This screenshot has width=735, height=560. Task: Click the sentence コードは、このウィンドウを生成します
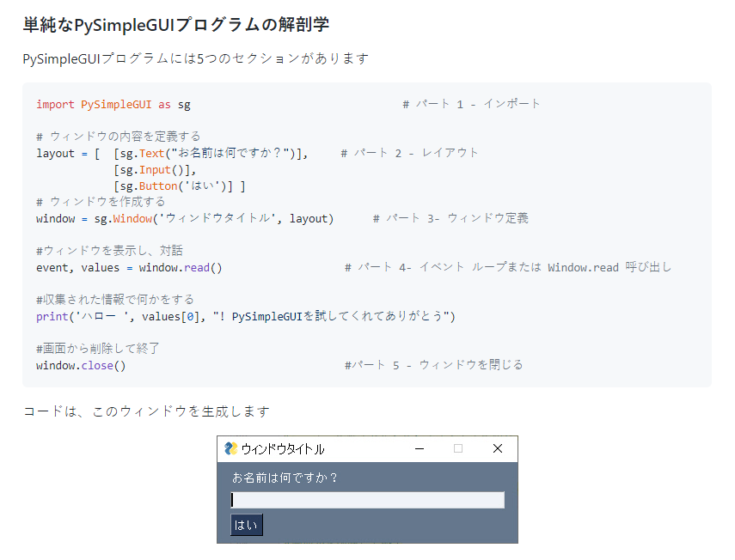tap(146, 411)
